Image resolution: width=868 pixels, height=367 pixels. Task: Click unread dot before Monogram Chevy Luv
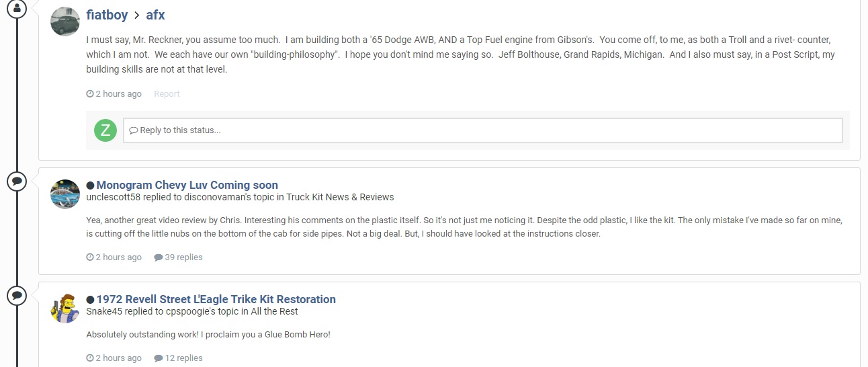point(90,186)
